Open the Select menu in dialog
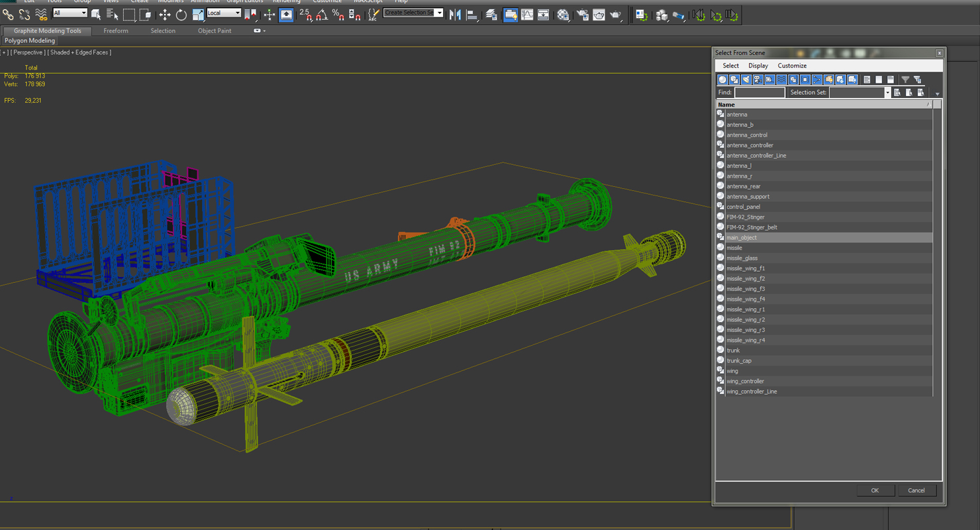The image size is (980, 530). click(x=731, y=66)
